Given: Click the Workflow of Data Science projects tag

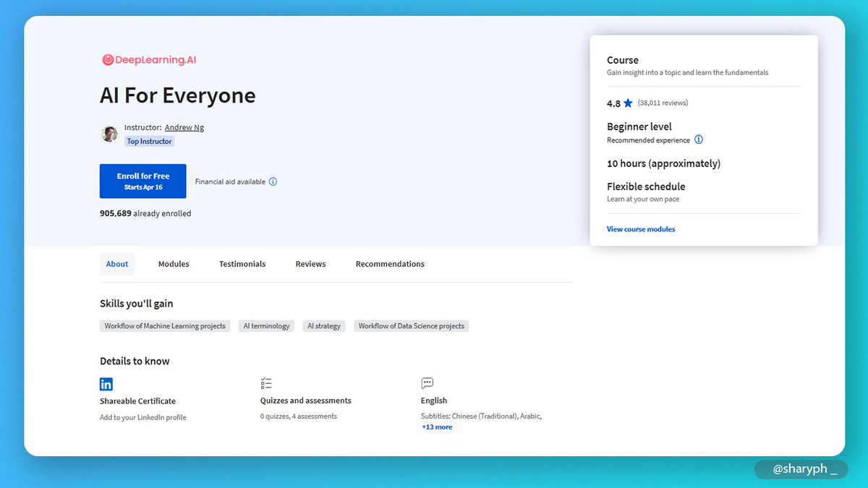Looking at the screenshot, I should (412, 326).
